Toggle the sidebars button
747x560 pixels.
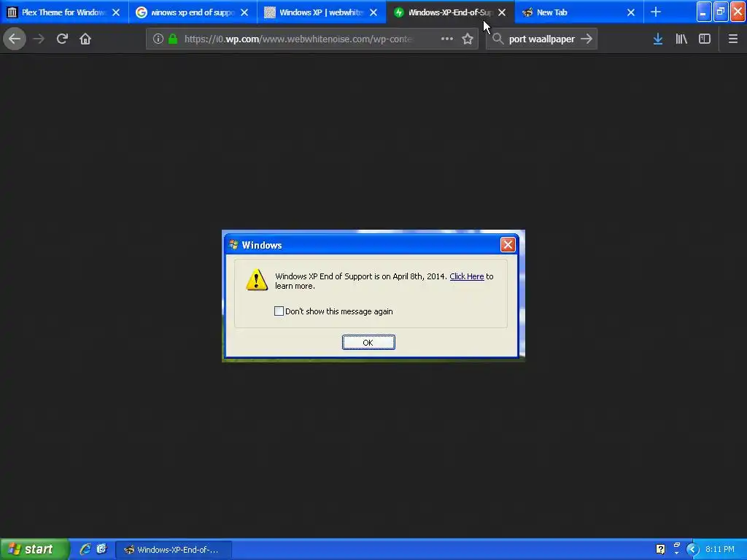(705, 39)
